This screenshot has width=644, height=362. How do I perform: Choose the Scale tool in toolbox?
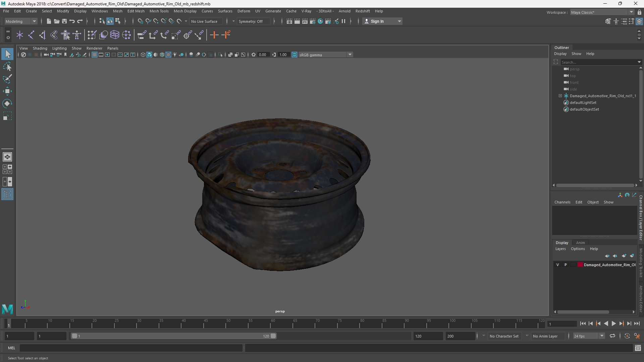tap(7, 116)
